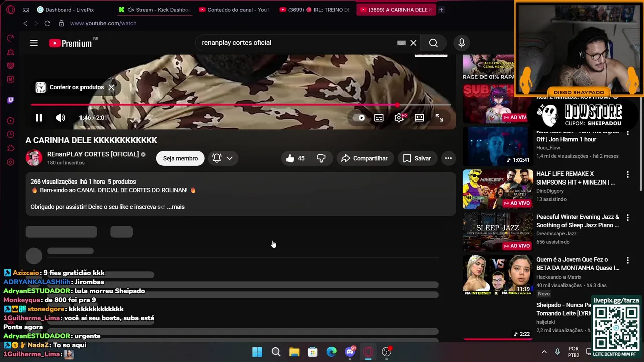
Task: Open RenanPLAY CORTES channel avatar
Action: tap(34, 158)
